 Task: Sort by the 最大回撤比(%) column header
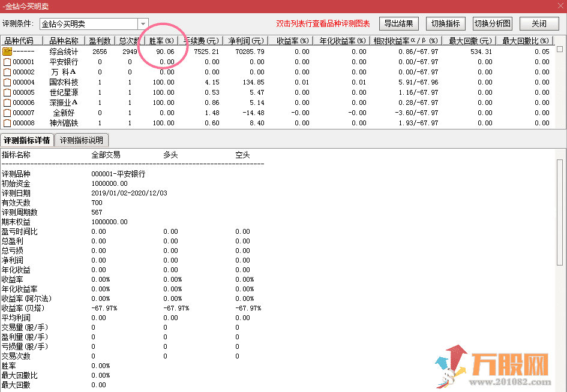click(525, 41)
